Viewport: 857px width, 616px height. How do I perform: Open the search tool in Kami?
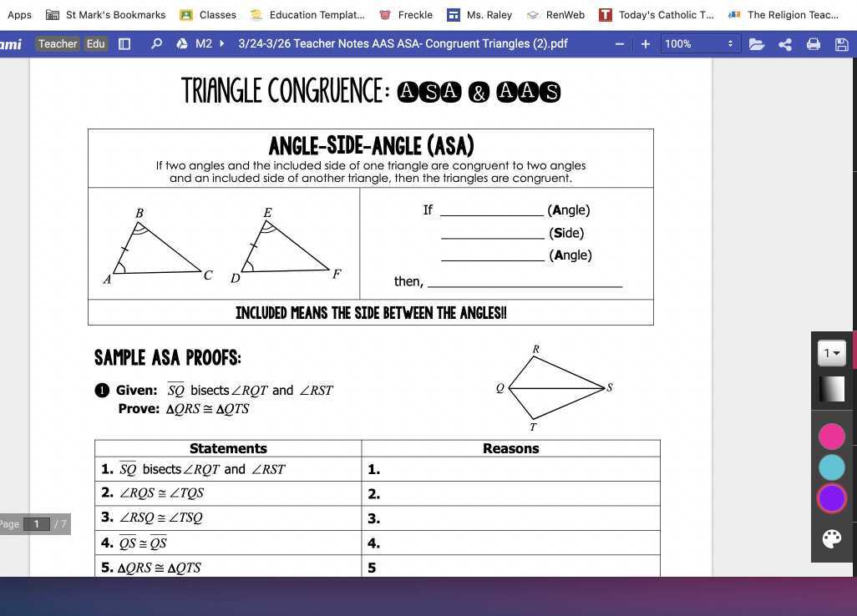point(156,43)
